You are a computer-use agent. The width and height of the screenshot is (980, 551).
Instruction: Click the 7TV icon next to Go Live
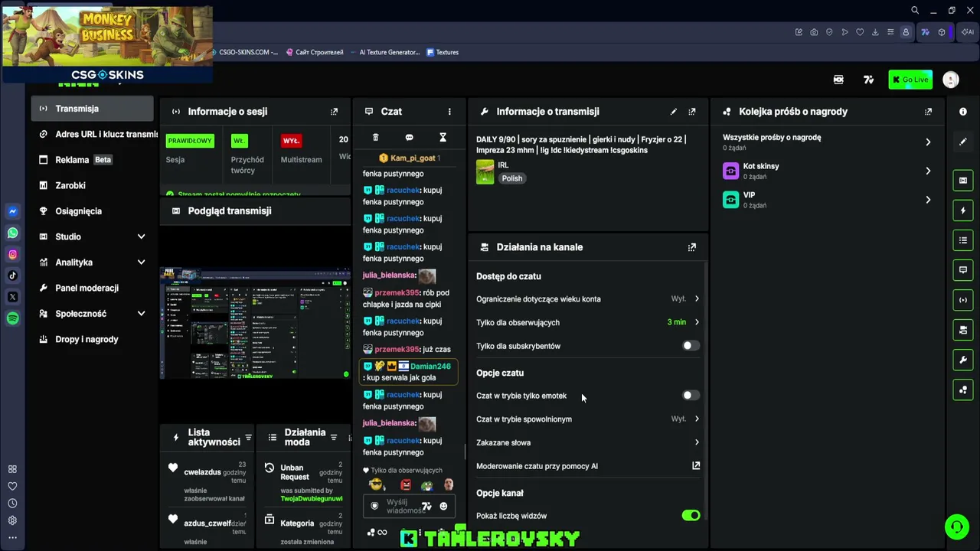pos(868,80)
